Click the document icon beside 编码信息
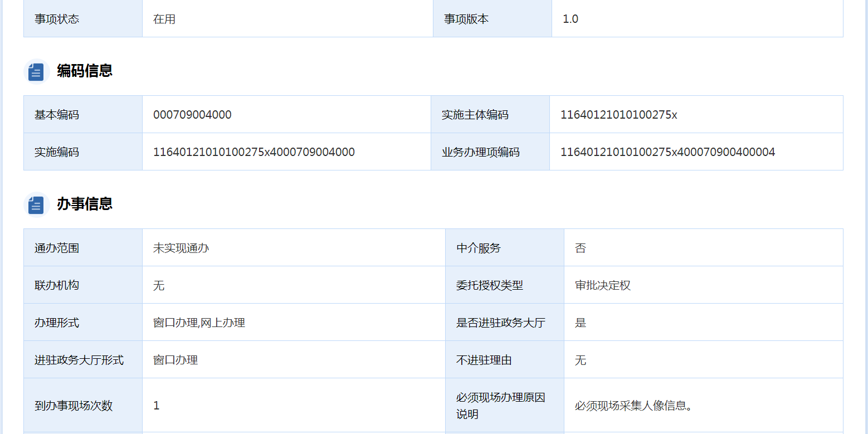Screen dimensions: 868x434 [36, 71]
